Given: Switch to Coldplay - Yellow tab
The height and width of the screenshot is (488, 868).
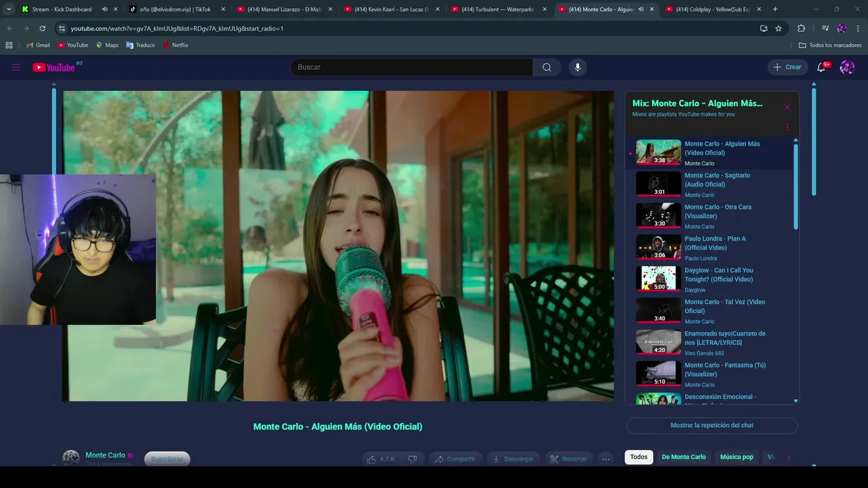Looking at the screenshot, I should [x=713, y=9].
